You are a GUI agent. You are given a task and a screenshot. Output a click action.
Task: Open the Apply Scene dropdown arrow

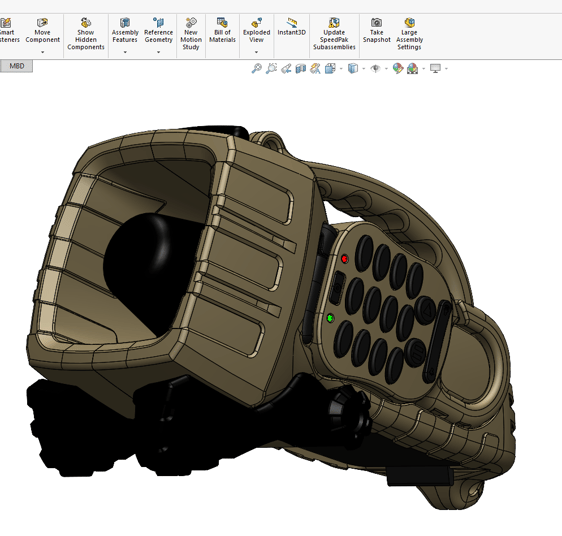click(424, 68)
